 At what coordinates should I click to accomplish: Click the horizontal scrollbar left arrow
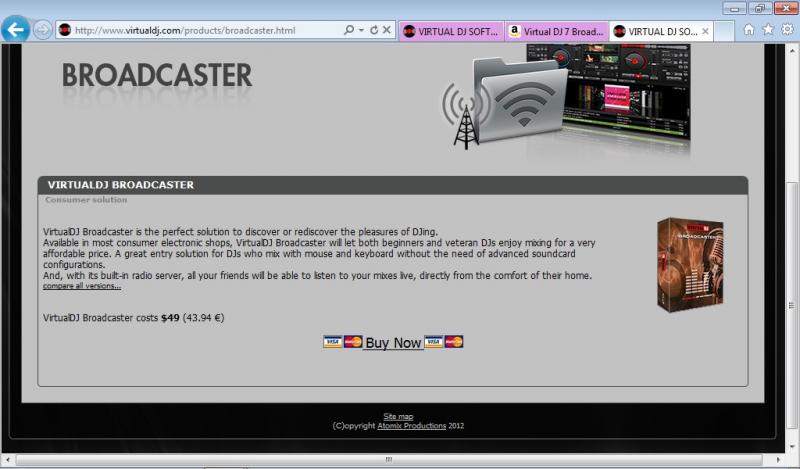pyautogui.click(x=7, y=460)
